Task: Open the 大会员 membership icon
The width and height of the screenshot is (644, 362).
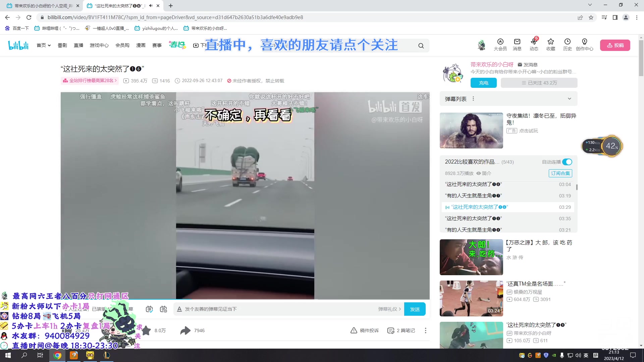Action: [500, 45]
